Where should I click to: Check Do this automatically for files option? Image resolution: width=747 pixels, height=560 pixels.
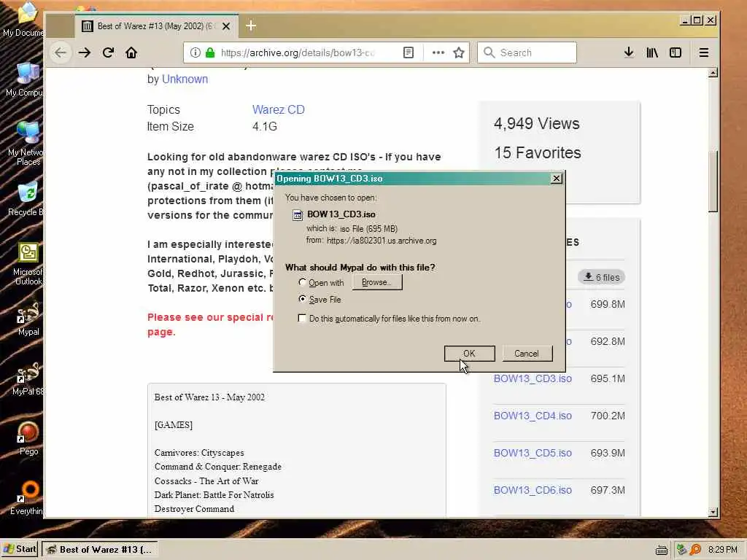coord(302,318)
